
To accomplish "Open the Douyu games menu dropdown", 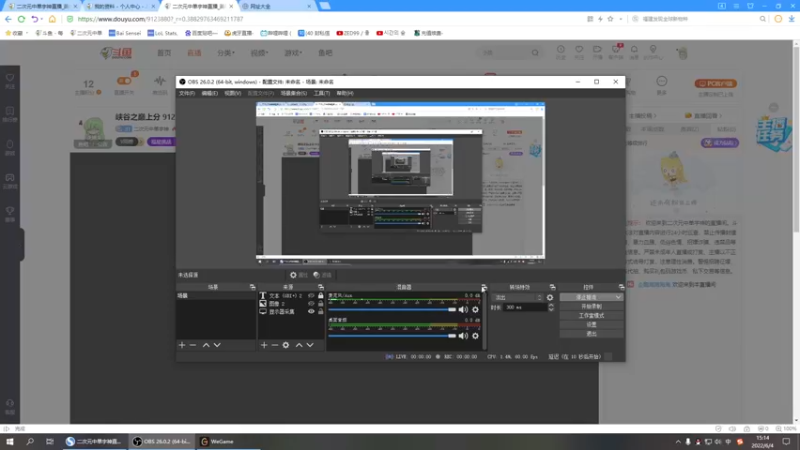I will coord(293,53).
